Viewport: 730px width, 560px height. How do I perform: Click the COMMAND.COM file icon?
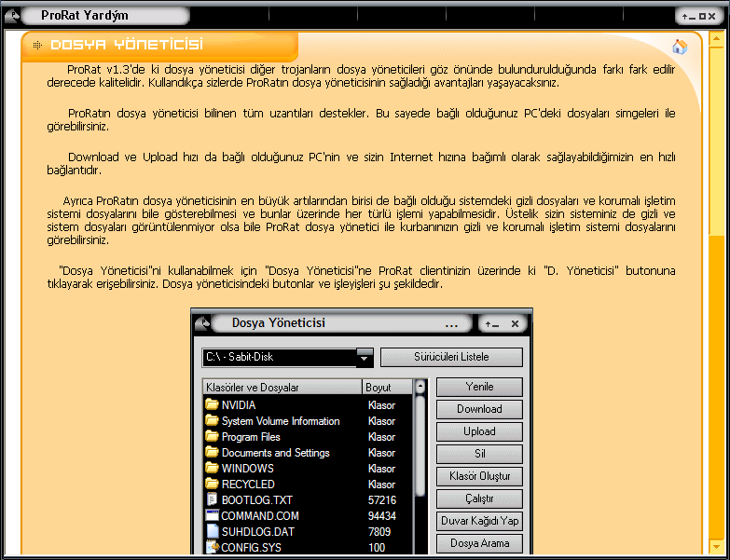tap(212, 515)
